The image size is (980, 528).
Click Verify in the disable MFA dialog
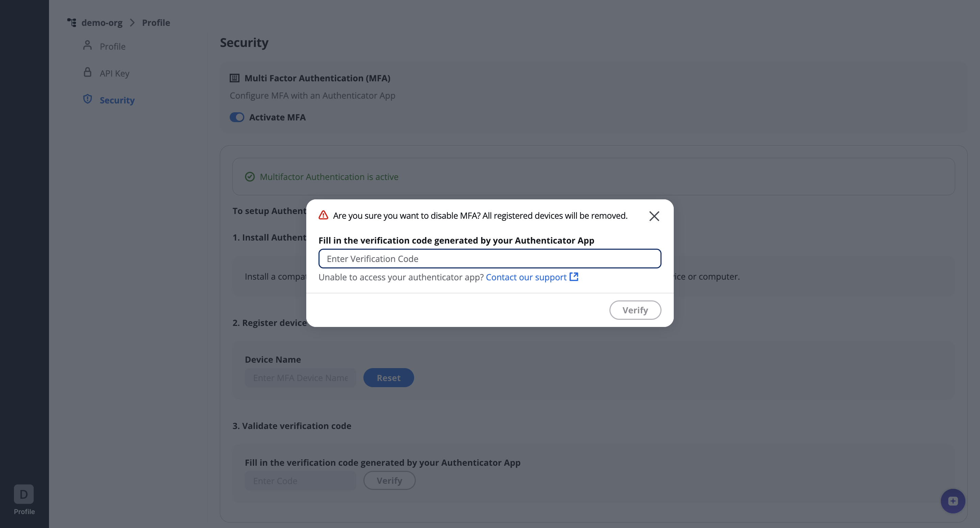click(x=635, y=310)
